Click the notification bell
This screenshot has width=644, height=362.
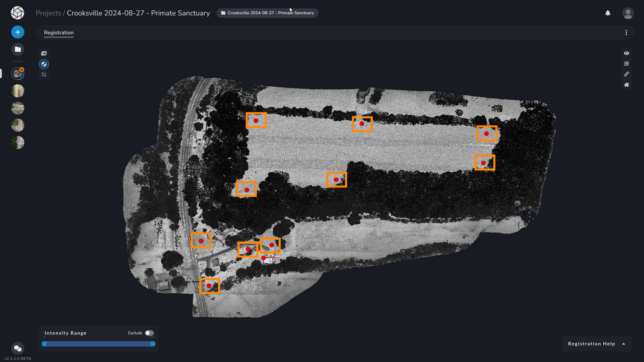tap(608, 13)
